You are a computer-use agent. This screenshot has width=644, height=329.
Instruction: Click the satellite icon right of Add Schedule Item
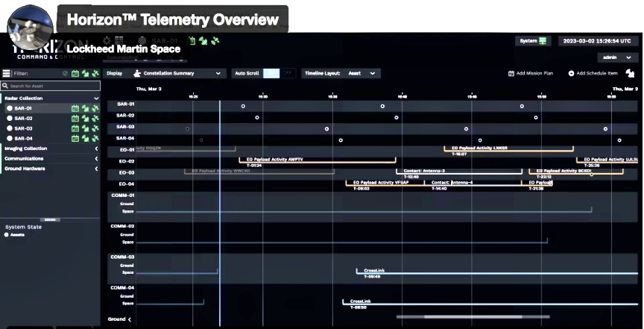pos(630,73)
